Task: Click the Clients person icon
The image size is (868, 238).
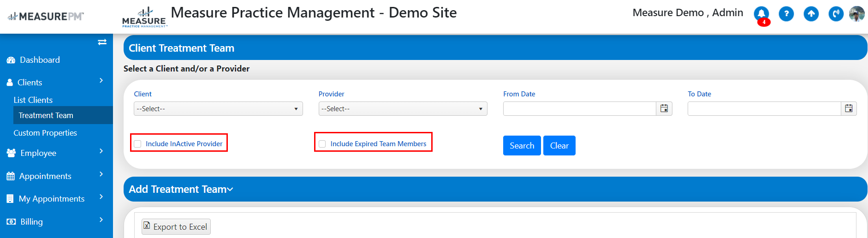Action: (10, 83)
